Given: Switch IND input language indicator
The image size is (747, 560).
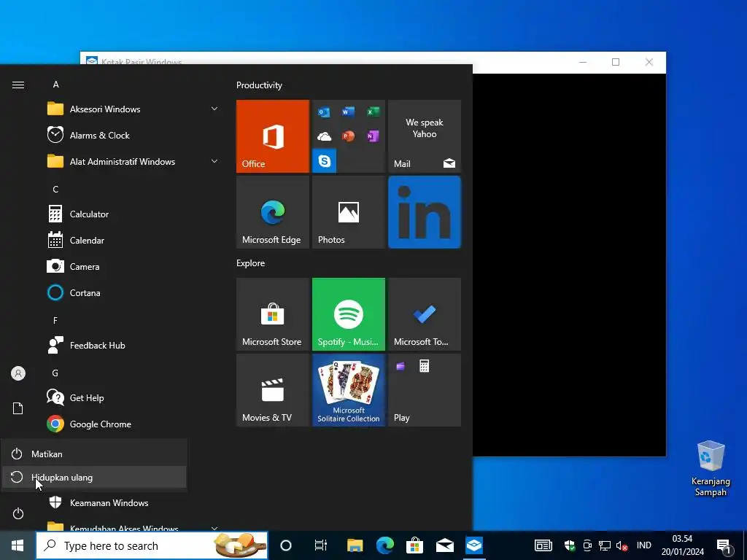Looking at the screenshot, I should (x=643, y=545).
